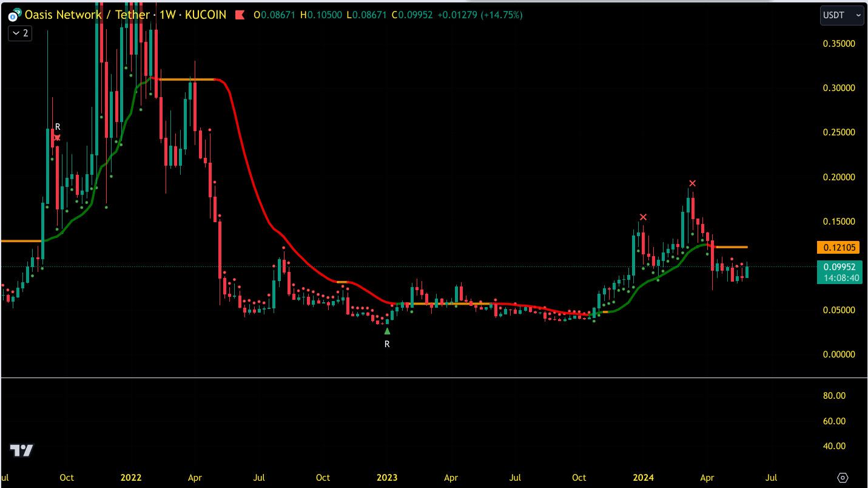Click the 2024 label on the time axis
This screenshot has height=488, width=868.
pyautogui.click(x=643, y=478)
